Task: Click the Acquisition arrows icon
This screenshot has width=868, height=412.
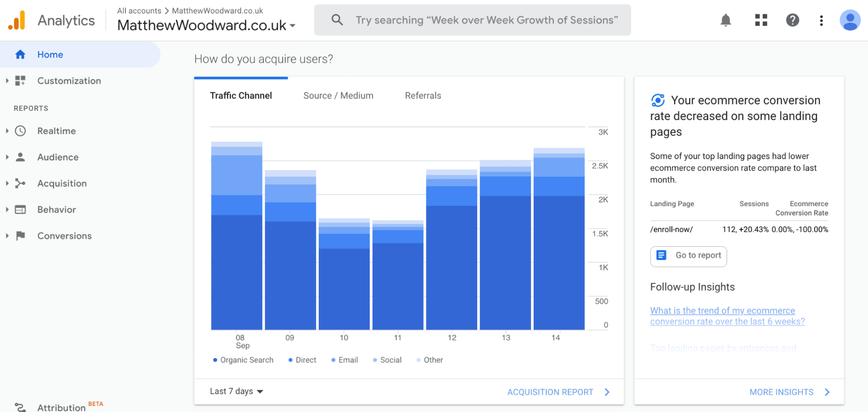Action: (x=20, y=183)
